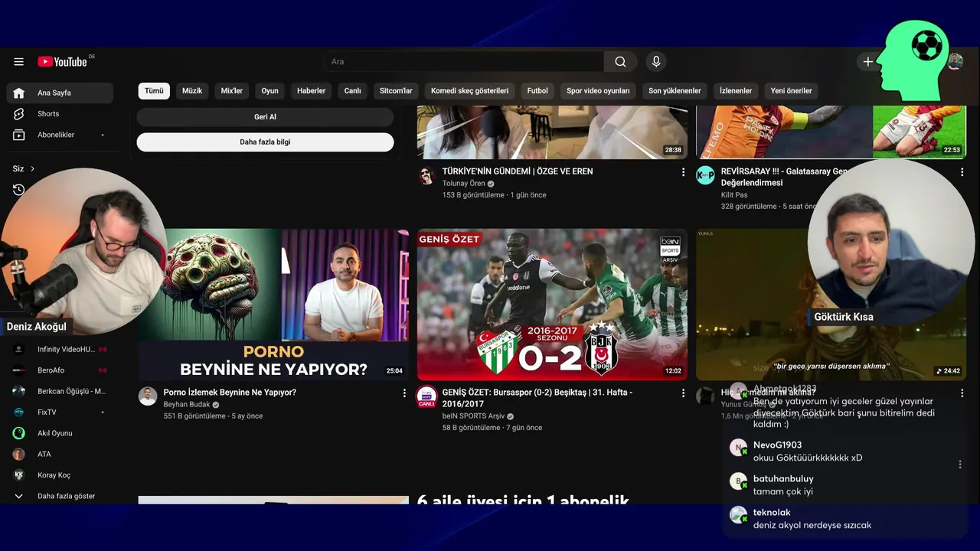Viewport: 980px width, 551px height.
Task: Open Beyhan Budak channel link
Action: (187, 405)
